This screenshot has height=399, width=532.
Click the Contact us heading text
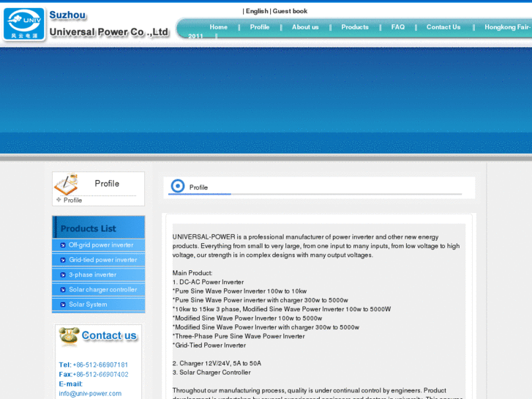pyautogui.click(x=109, y=335)
